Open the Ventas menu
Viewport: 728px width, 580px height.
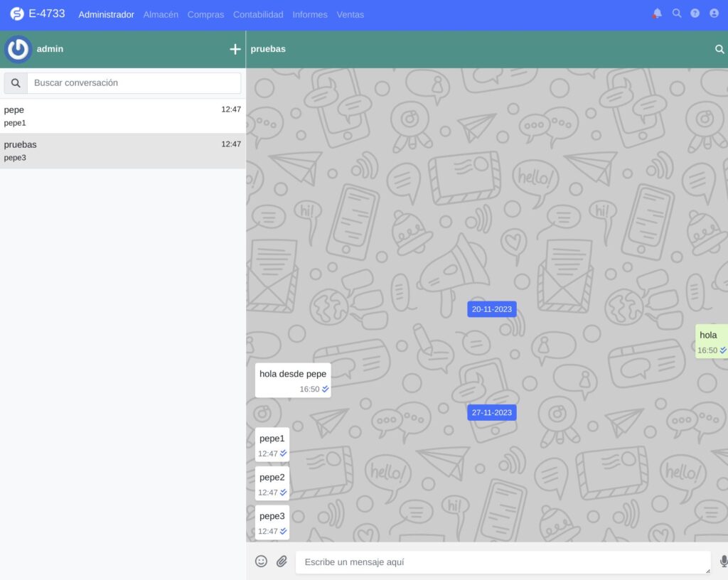350,14
